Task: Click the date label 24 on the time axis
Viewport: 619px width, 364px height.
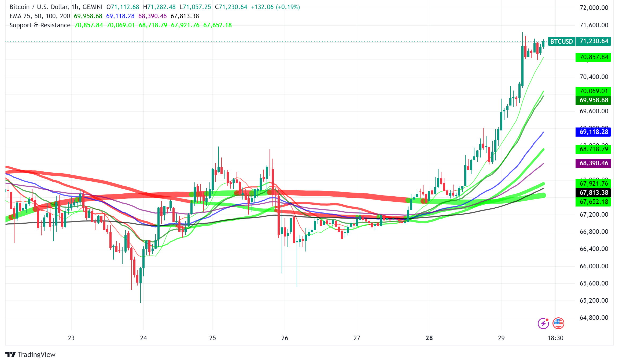Action: [x=143, y=338]
